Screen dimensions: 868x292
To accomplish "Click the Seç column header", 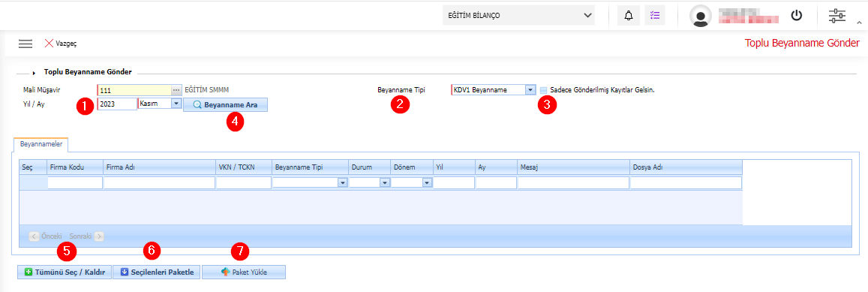I will (33, 167).
